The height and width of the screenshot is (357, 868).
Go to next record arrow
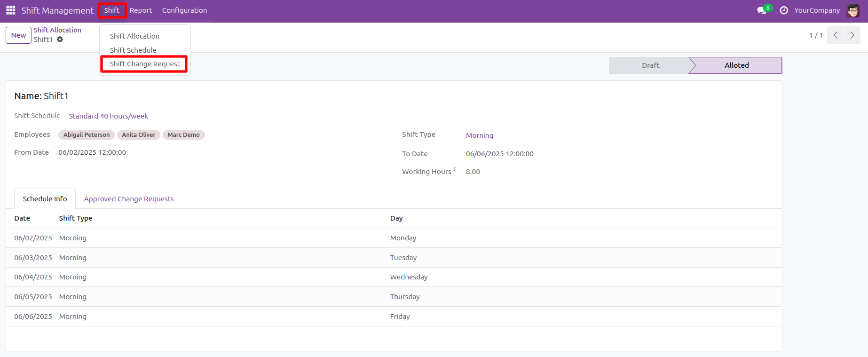[x=852, y=35]
